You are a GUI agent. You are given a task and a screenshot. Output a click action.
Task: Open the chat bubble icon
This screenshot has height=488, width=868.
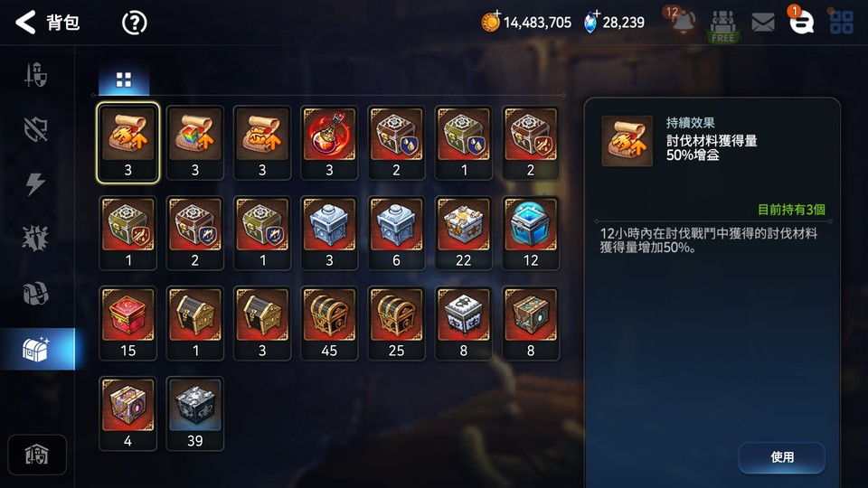(801, 22)
